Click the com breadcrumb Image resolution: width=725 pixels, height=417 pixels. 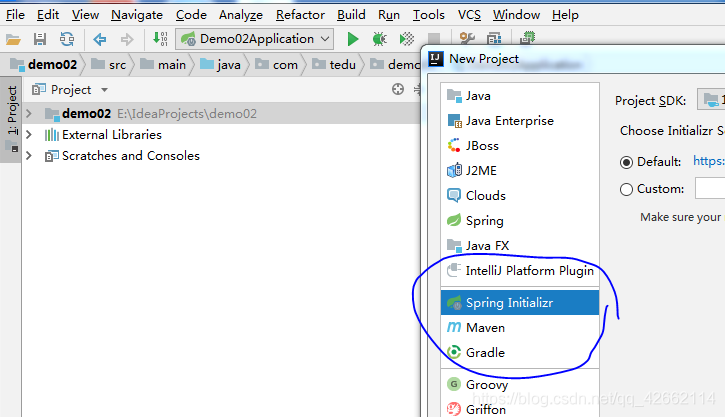(276, 64)
